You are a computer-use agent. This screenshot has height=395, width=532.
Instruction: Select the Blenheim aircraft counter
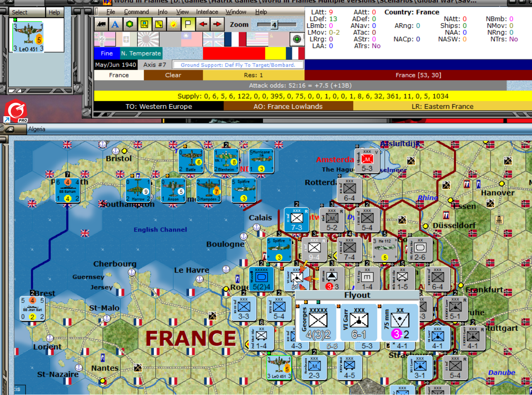pyautogui.click(x=226, y=161)
